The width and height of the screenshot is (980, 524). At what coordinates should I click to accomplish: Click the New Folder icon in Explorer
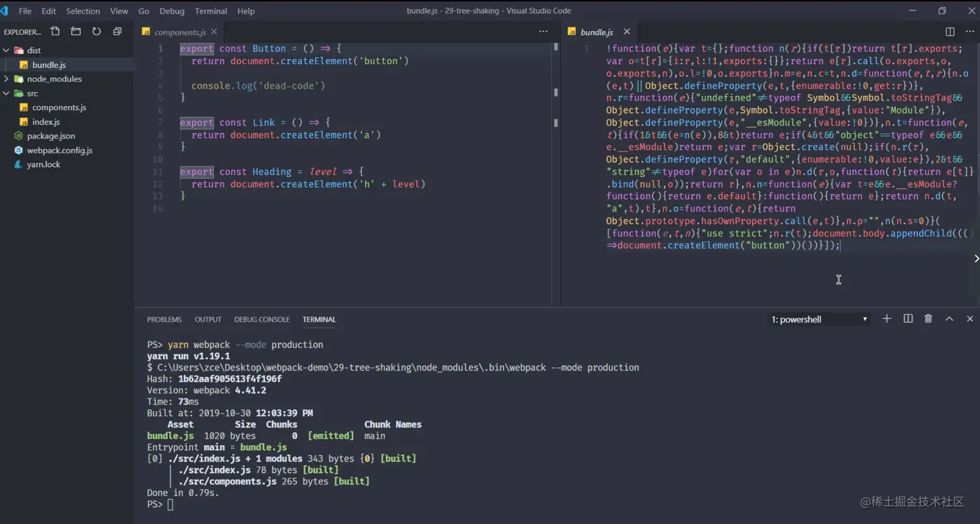[x=76, y=31]
